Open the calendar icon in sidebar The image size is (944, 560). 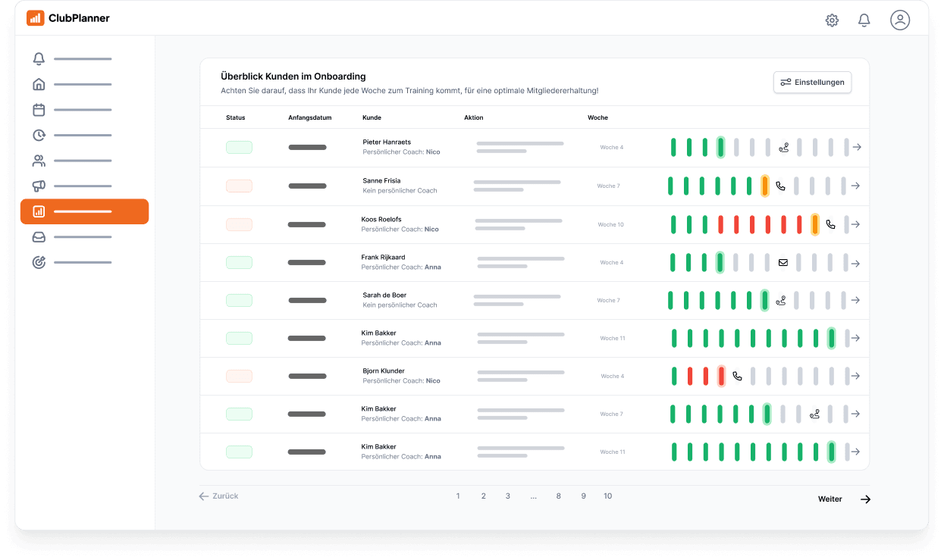(x=39, y=110)
